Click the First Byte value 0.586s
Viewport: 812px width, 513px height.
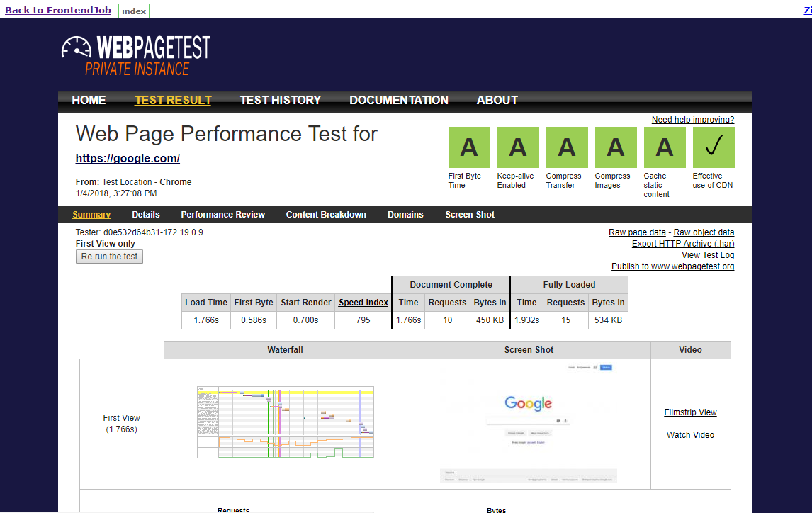[x=253, y=320]
